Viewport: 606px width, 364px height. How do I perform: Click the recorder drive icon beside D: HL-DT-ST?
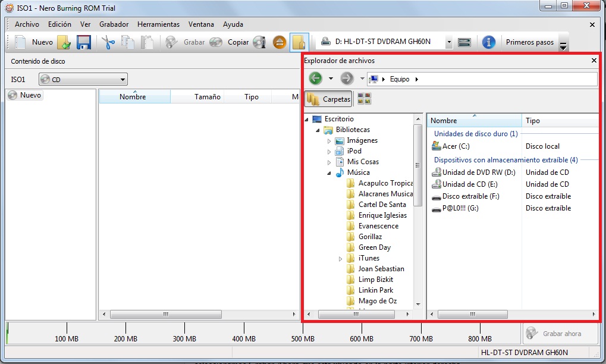(326, 42)
